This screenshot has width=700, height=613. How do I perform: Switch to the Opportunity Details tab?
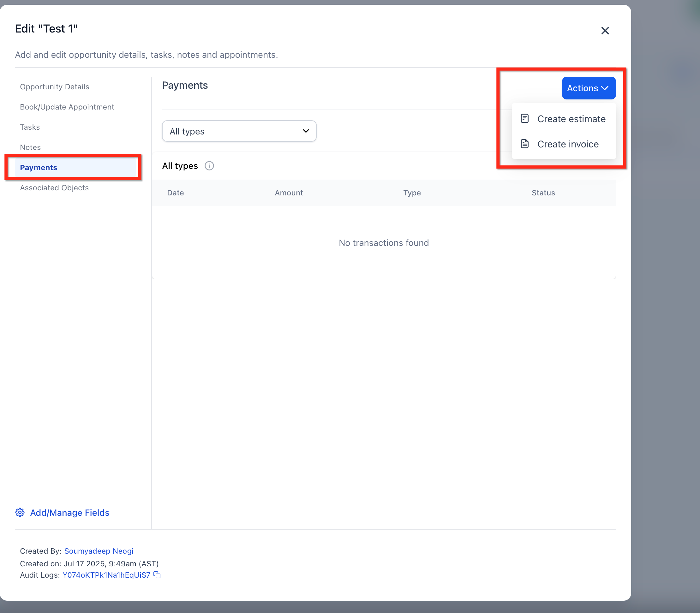coord(54,87)
